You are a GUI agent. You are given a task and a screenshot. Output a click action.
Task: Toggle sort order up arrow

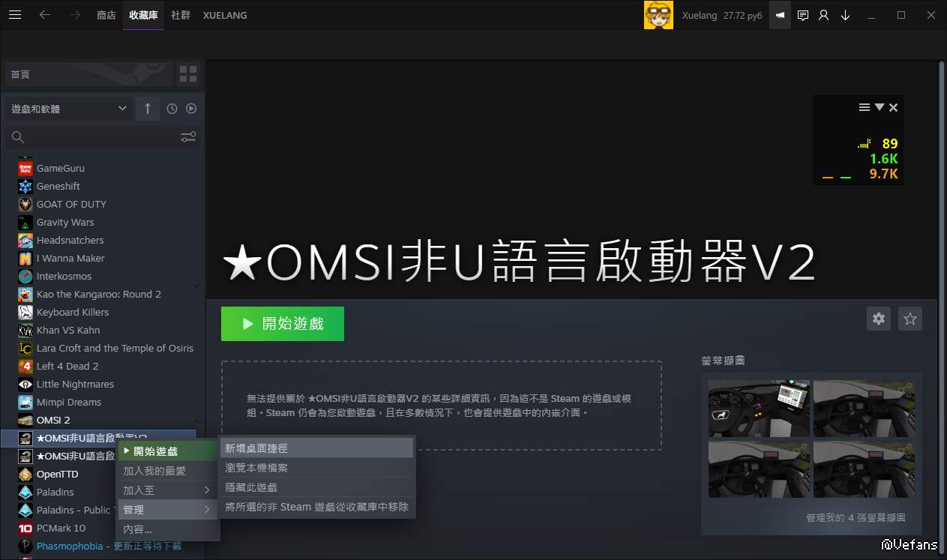point(148,109)
